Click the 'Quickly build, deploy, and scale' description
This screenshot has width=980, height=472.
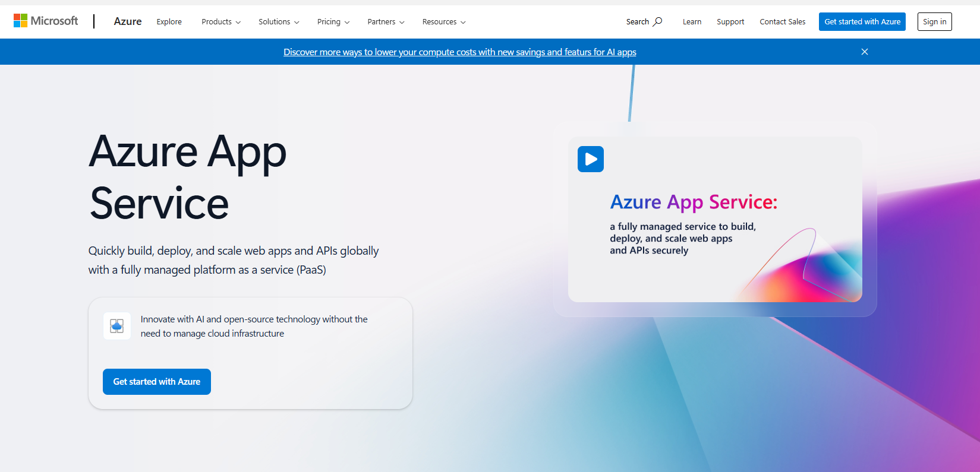[234, 260]
